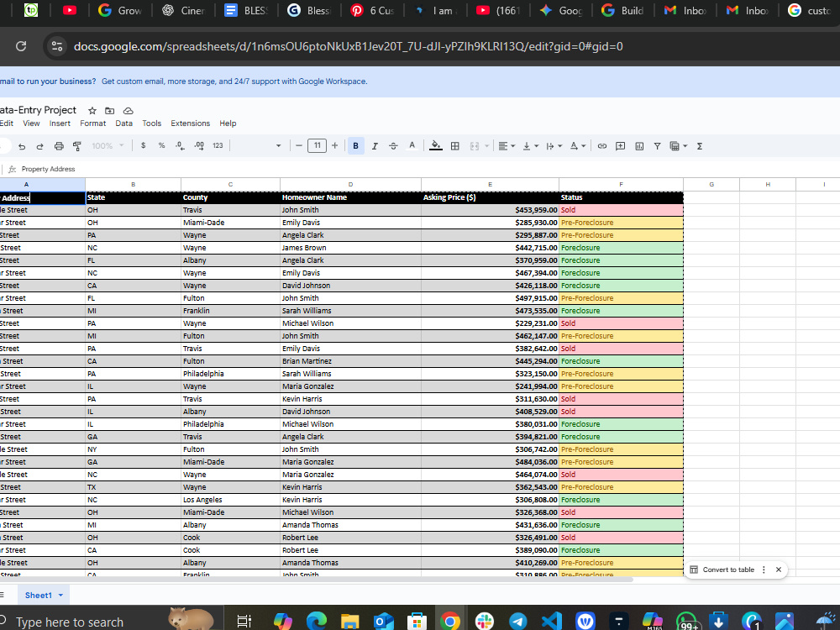Print the spreadsheet using the printer icon
The height and width of the screenshot is (630, 840).
tap(59, 145)
